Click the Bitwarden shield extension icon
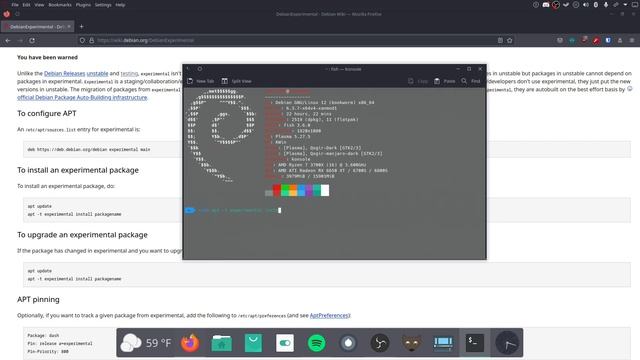 [608, 40]
